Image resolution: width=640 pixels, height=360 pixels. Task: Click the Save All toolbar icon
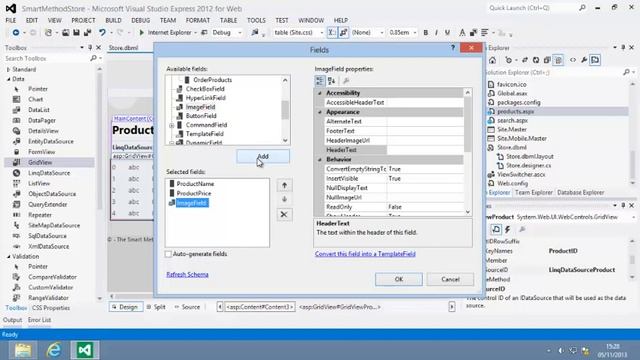87,33
